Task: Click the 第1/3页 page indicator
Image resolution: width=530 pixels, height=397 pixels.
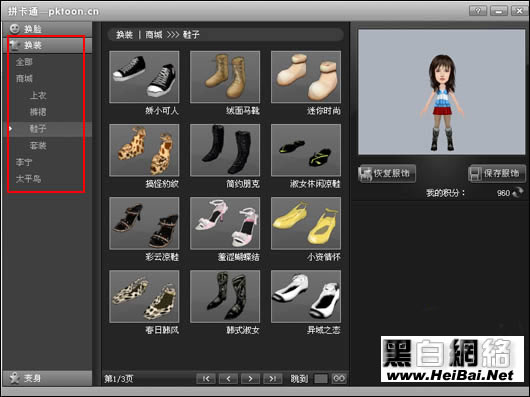Action: coord(119,379)
